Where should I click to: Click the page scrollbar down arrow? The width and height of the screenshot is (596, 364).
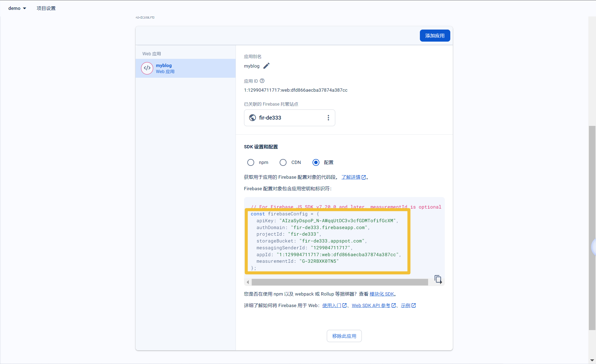click(x=592, y=360)
